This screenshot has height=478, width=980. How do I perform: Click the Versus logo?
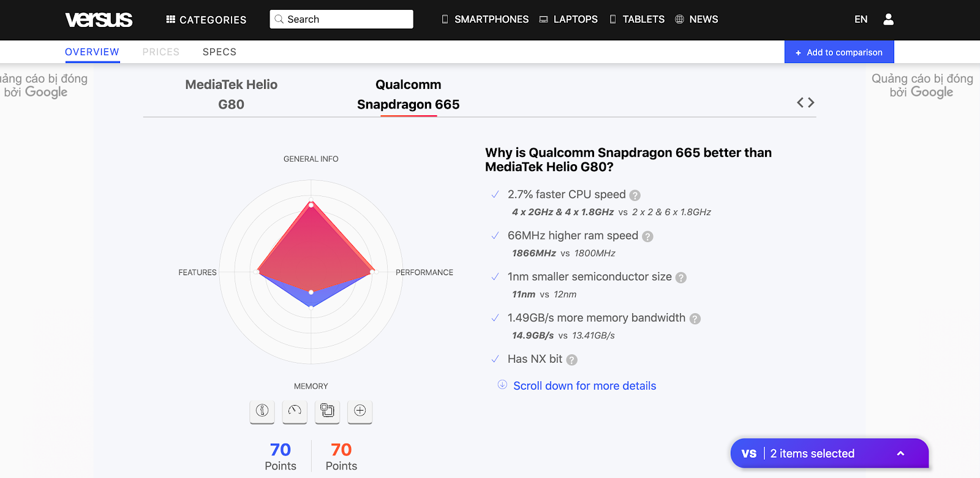99,20
